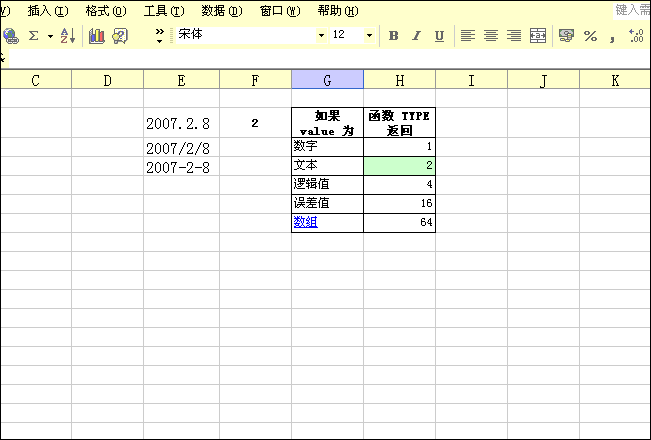This screenshot has width=651, height=440.
Task: Click the Increase Decimal icon
Action: [636, 36]
